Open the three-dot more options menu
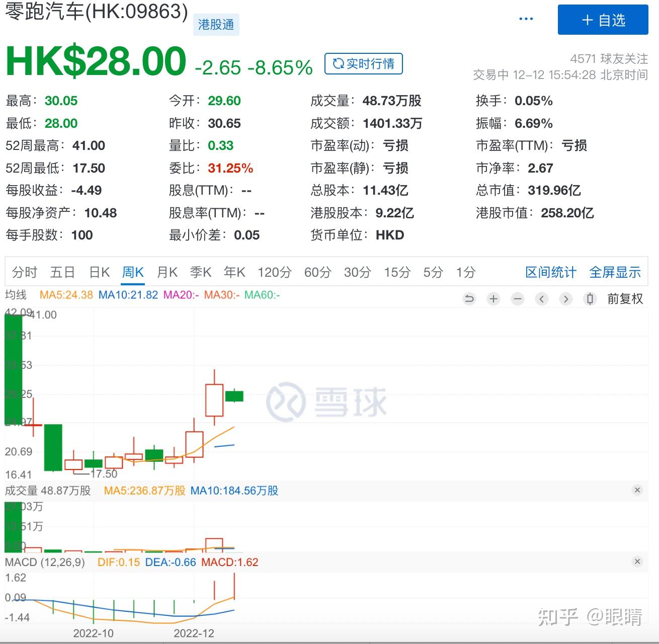The width and height of the screenshot is (659, 644). click(526, 19)
